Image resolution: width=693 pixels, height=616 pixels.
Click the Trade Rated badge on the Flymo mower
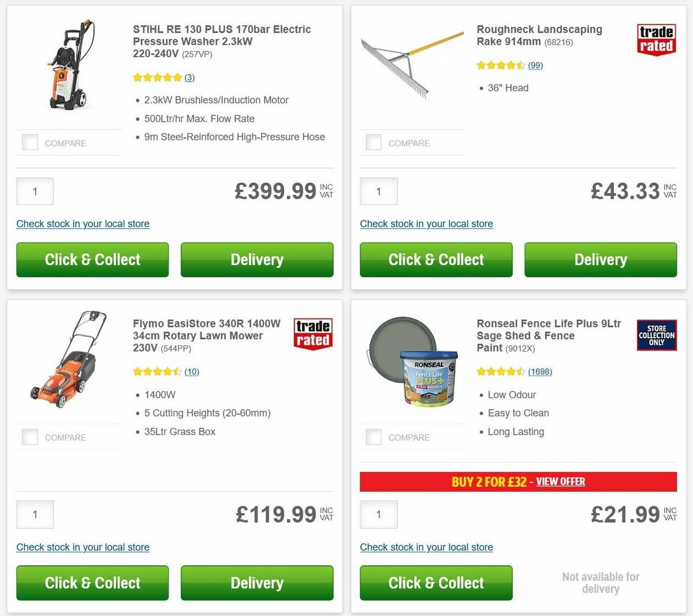pos(312,336)
